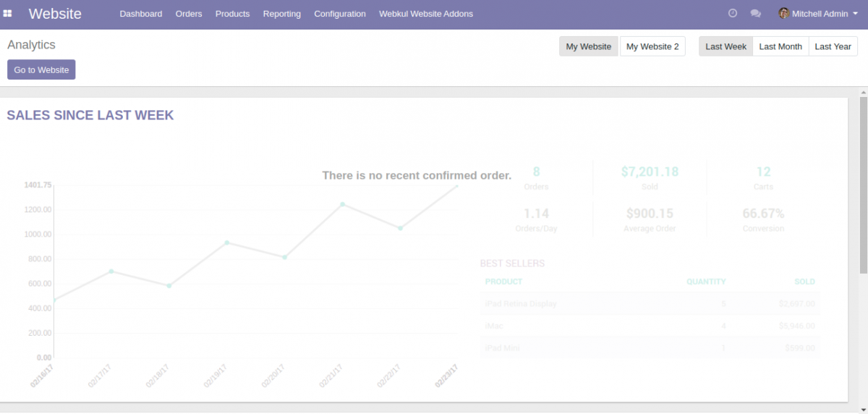Click the SOLD column header

[x=804, y=282]
